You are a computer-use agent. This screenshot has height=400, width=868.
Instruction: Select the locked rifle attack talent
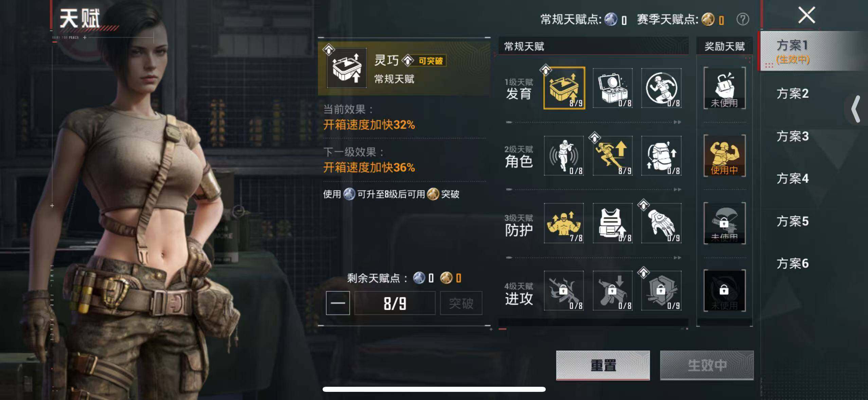click(564, 290)
